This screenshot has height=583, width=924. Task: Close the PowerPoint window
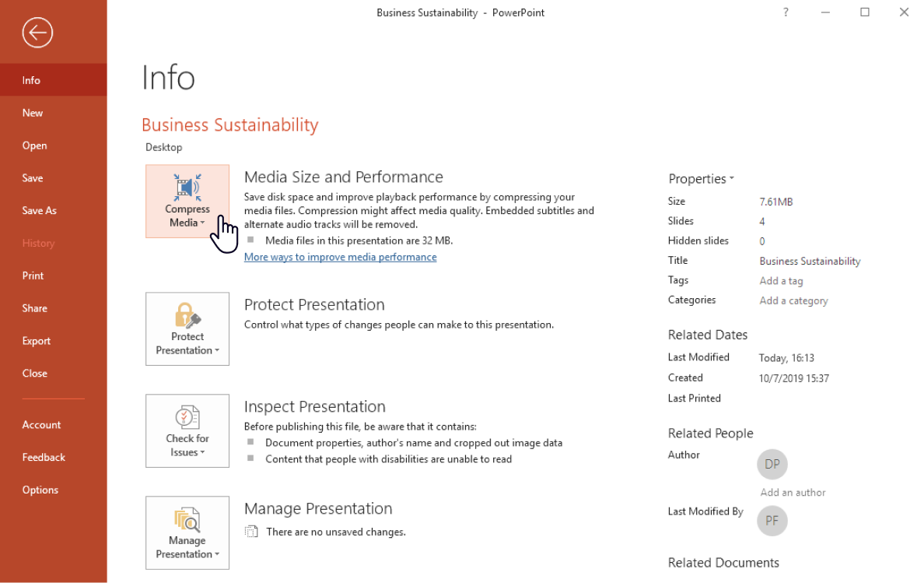click(x=904, y=12)
